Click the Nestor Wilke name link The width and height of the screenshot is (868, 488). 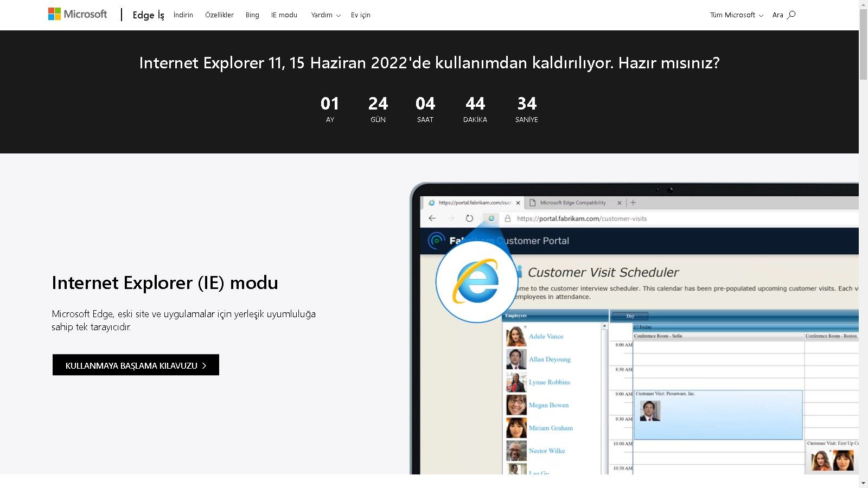click(x=547, y=451)
